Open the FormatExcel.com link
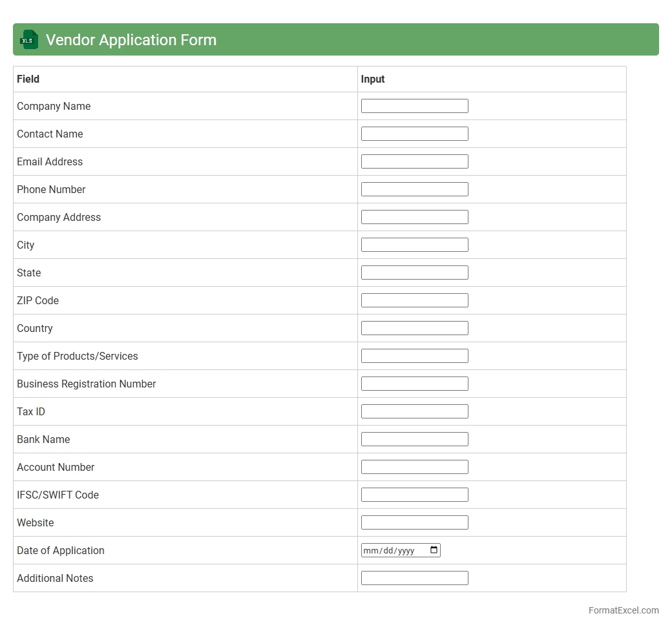 (623, 610)
